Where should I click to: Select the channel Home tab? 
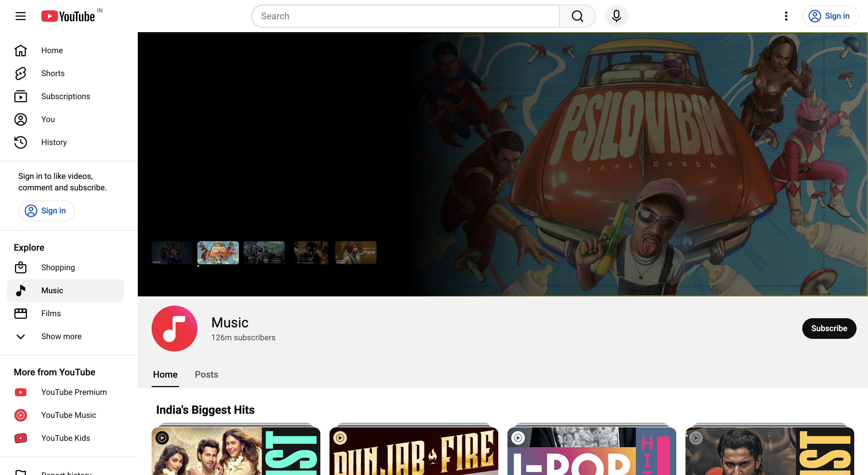coord(165,374)
